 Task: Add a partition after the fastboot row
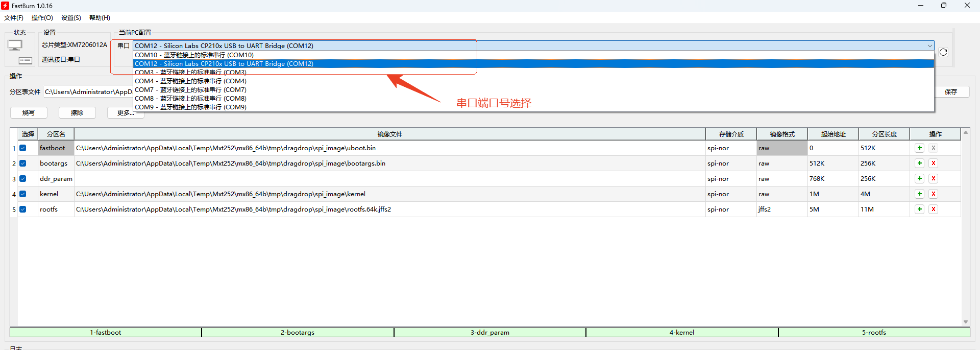pyautogui.click(x=919, y=148)
